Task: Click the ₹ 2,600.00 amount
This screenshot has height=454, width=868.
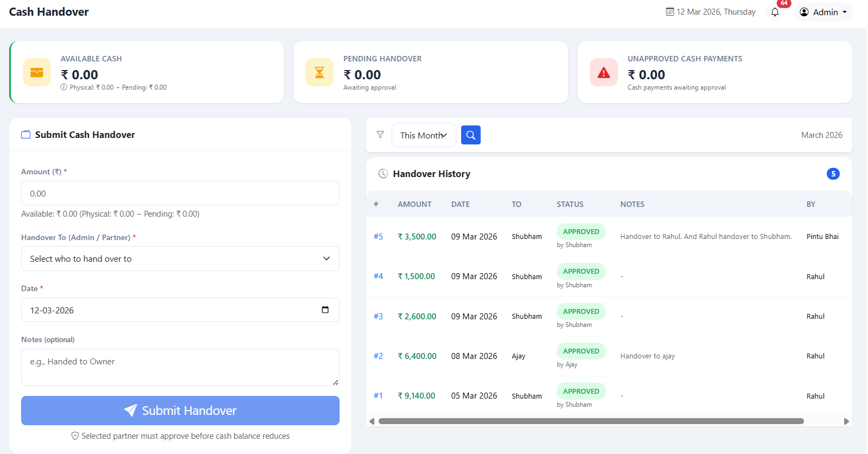Action: (417, 316)
